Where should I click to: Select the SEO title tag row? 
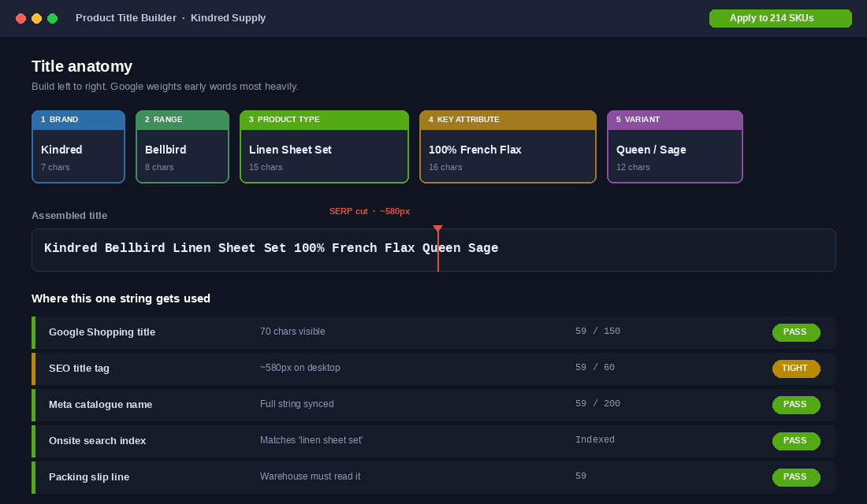[433, 369]
